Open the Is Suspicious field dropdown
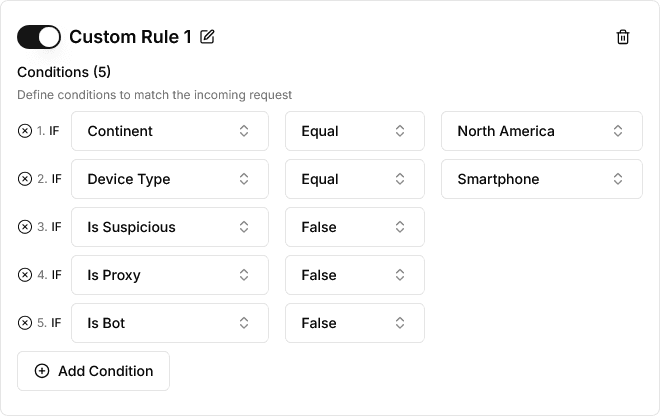Image resolution: width=660 pixels, height=416 pixels. tap(169, 227)
